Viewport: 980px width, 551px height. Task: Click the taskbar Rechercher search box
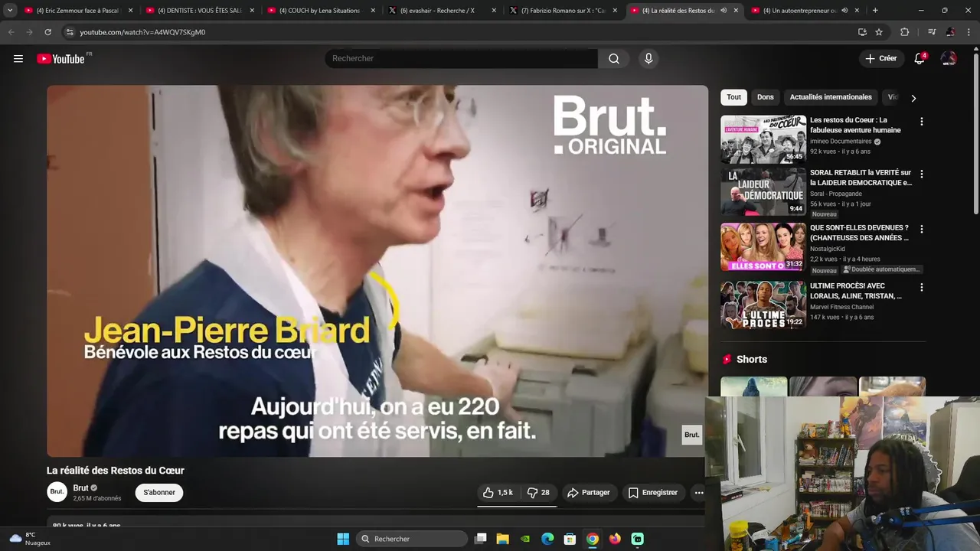[x=412, y=539]
